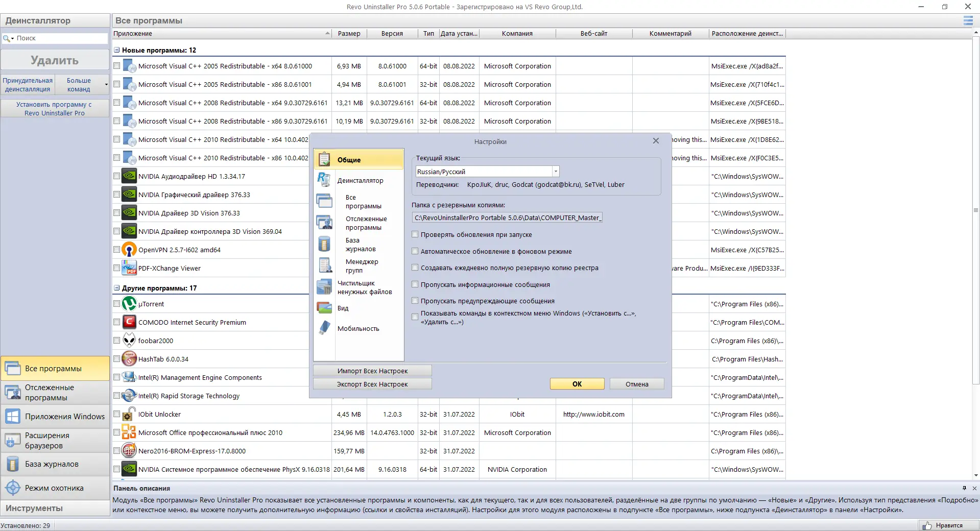
Task: Click the Logs Database icon in settings
Action: (324, 244)
